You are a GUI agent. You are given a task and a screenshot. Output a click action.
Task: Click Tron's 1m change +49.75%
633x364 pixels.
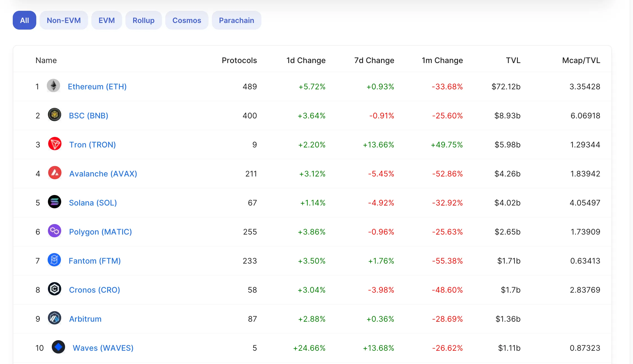click(447, 145)
